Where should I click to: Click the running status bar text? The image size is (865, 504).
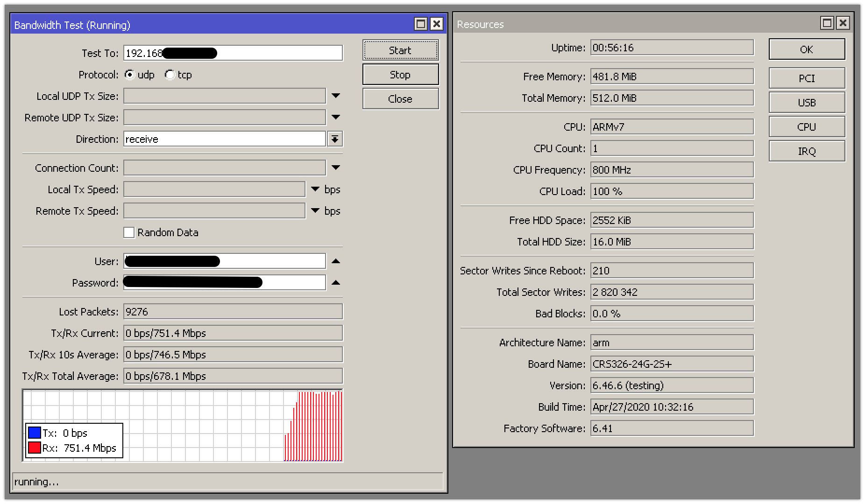pyautogui.click(x=36, y=482)
